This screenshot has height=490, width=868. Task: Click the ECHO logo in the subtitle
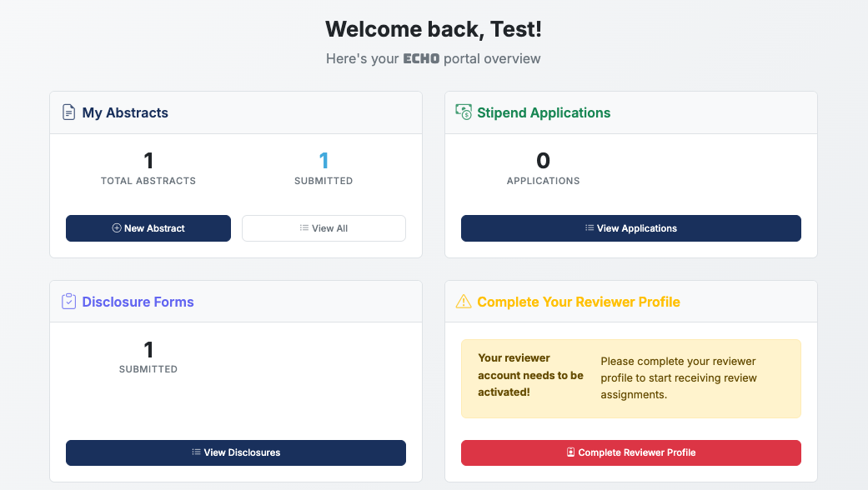(421, 59)
